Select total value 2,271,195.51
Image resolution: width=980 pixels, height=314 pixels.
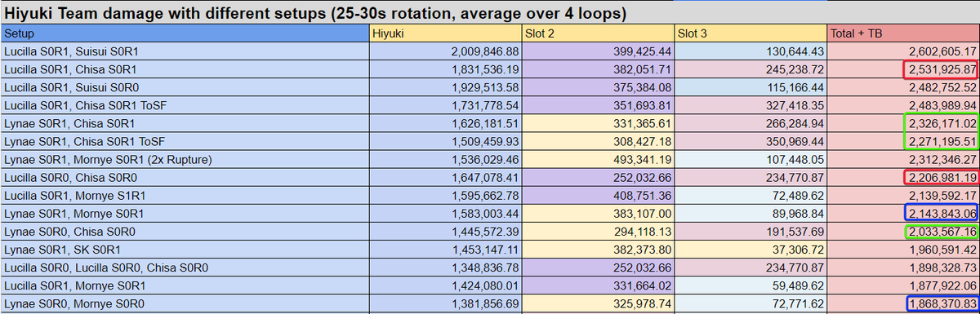(x=903, y=141)
